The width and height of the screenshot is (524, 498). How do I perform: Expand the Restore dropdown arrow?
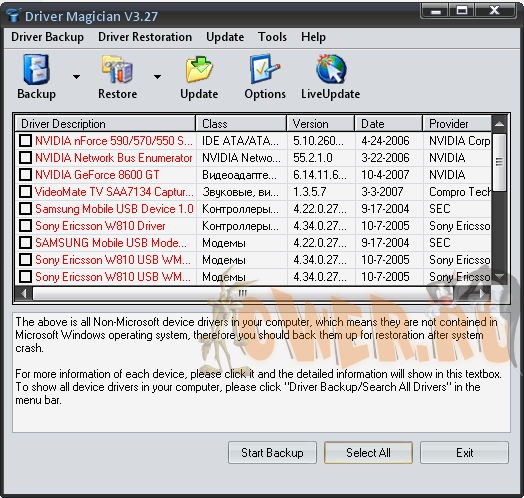click(x=157, y=77)
